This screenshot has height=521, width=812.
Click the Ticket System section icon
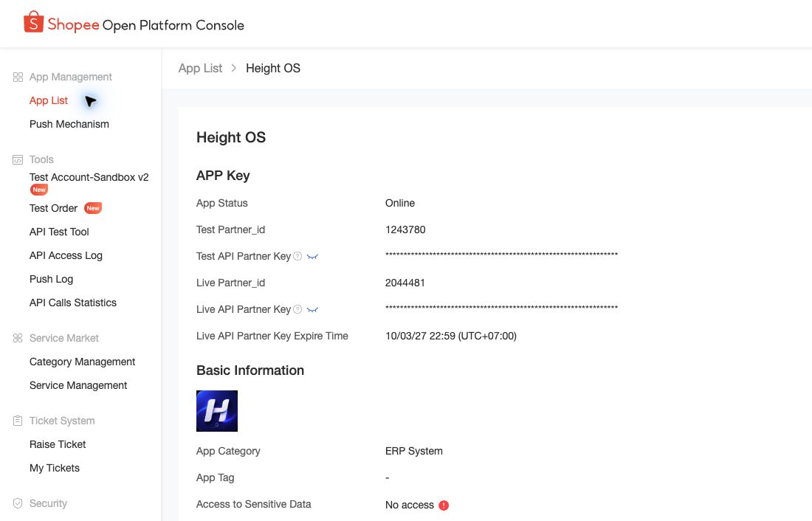coord(18,421)
